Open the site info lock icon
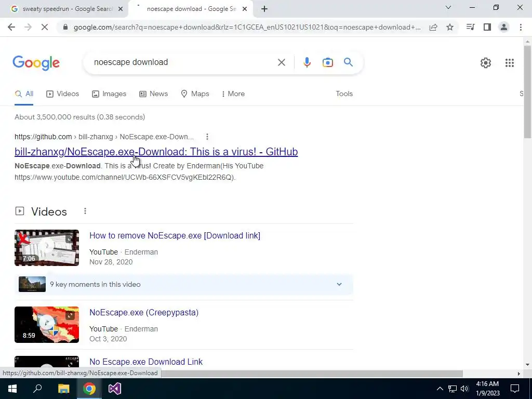Image resolution: width=532 pixels, height=399 pixels. coord(65,27)
